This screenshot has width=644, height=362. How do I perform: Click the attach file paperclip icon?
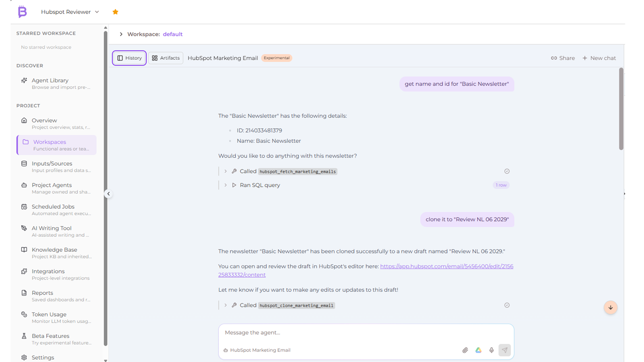465,350
